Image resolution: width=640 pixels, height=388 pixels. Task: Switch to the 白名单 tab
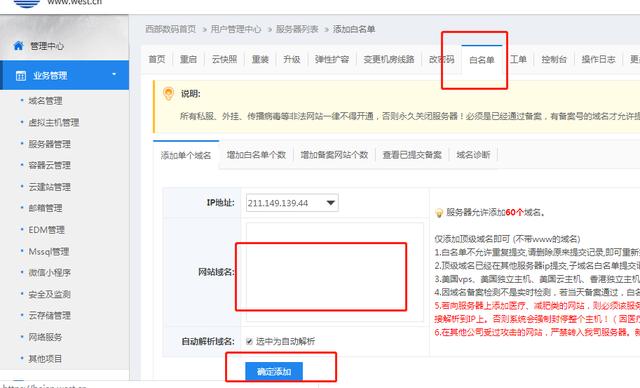click(482, 60)
